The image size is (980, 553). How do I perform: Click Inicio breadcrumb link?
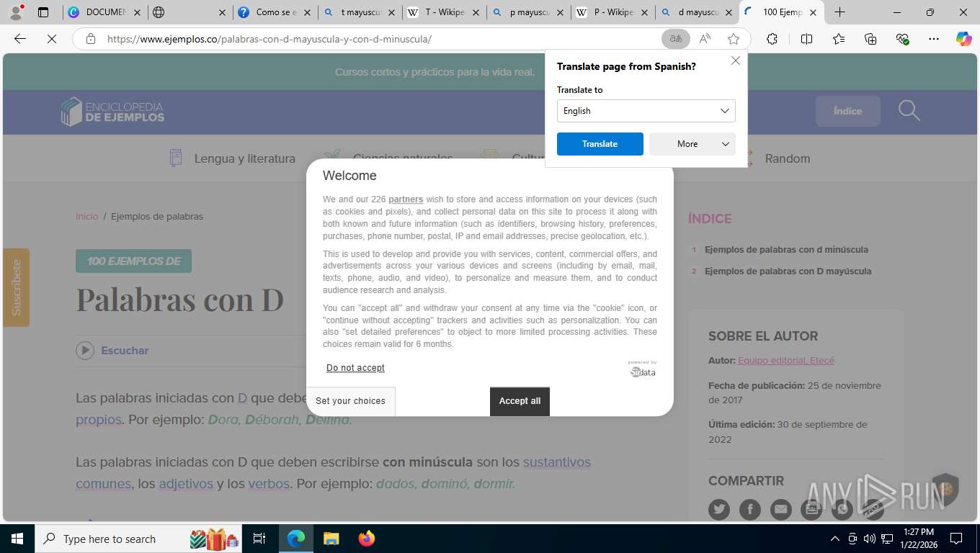point(86,217)
